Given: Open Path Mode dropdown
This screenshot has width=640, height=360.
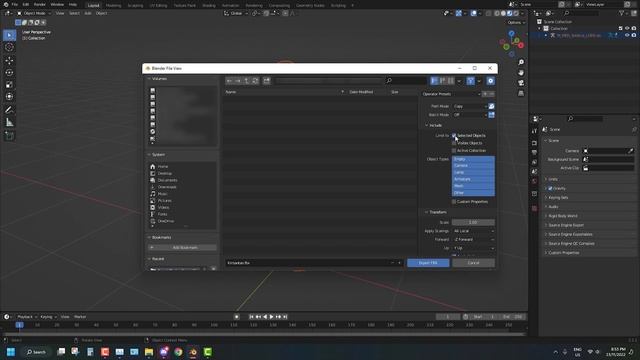Looking at the screenshot, I should (x=470, y=106).
